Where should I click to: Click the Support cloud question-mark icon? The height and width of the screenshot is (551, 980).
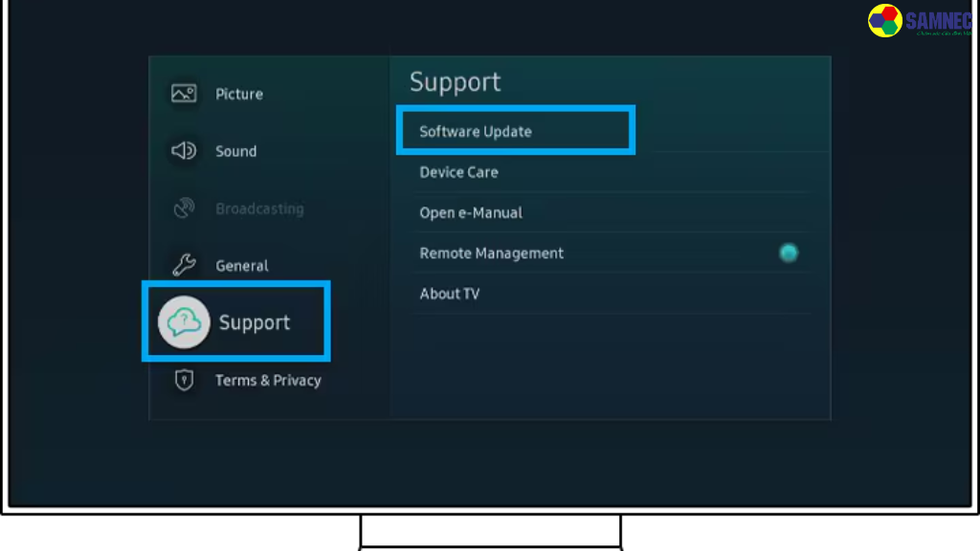click(183, 322)
